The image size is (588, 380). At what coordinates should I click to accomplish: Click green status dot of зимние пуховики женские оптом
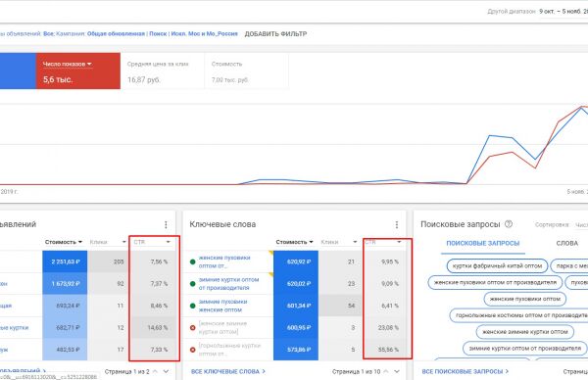coord(193,306)
